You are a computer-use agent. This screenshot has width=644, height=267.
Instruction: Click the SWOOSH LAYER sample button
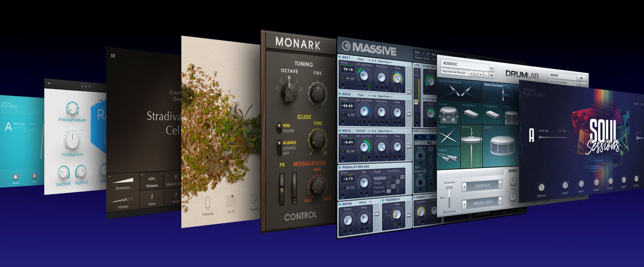pyautogui.click(x=482, y=203)
